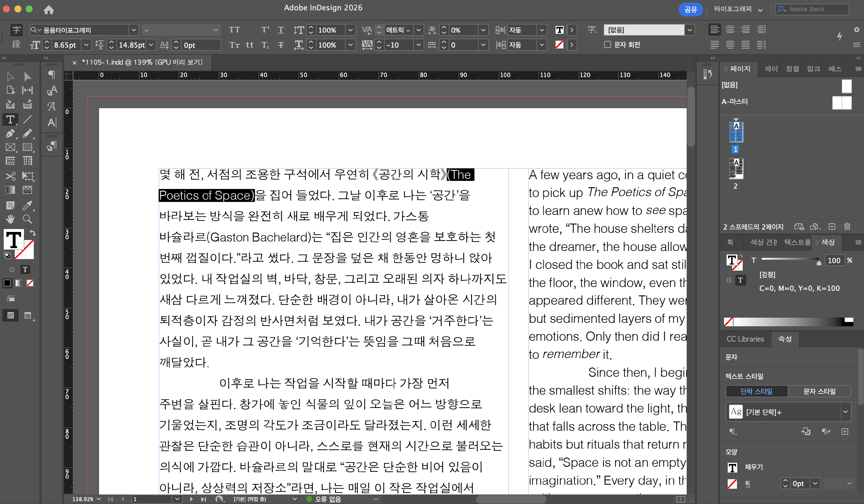
Task: Click the All Caps TT button
Action: pyautogui.click(x=234, y=30)
